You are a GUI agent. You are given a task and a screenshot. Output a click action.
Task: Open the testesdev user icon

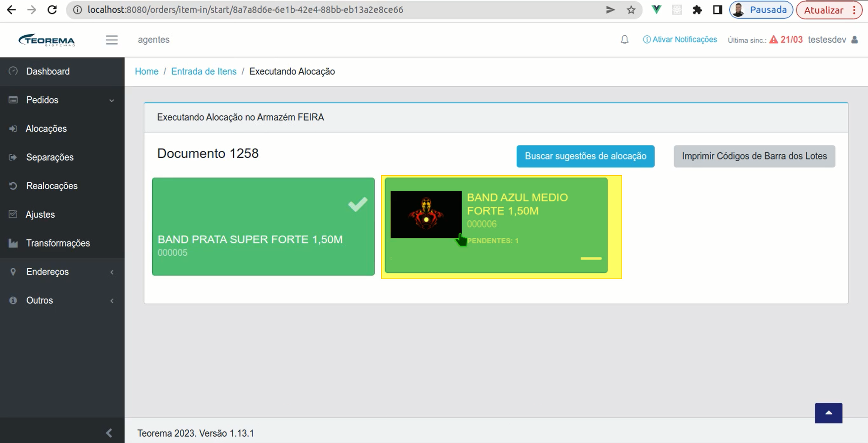coord(854,40)
